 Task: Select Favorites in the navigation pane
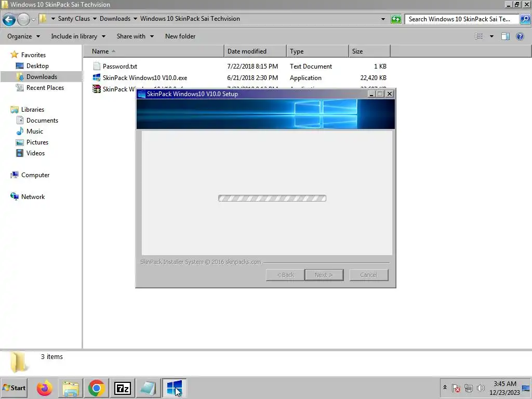point(33,55)
